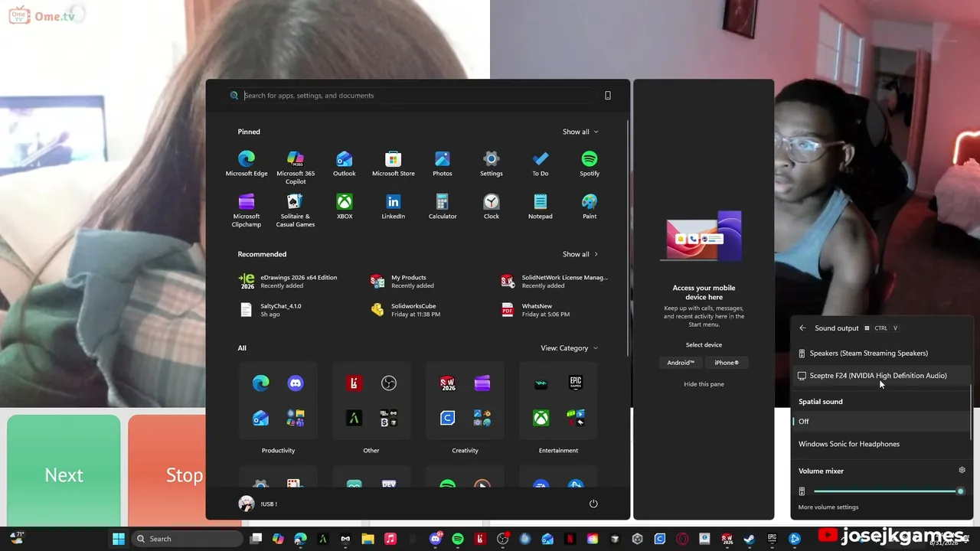
Task: Select Windows Sonic for Headphones
Action: pos(880,444)
